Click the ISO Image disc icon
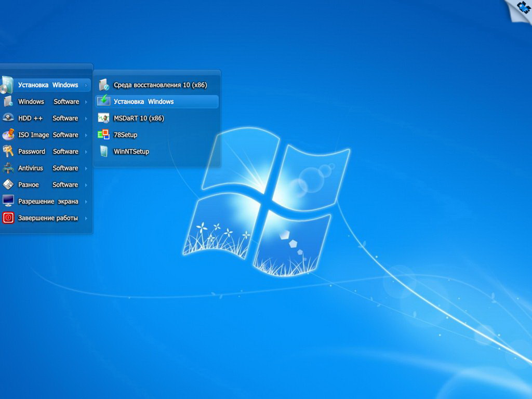Screen dimensions: 532x399 [8, 135]
